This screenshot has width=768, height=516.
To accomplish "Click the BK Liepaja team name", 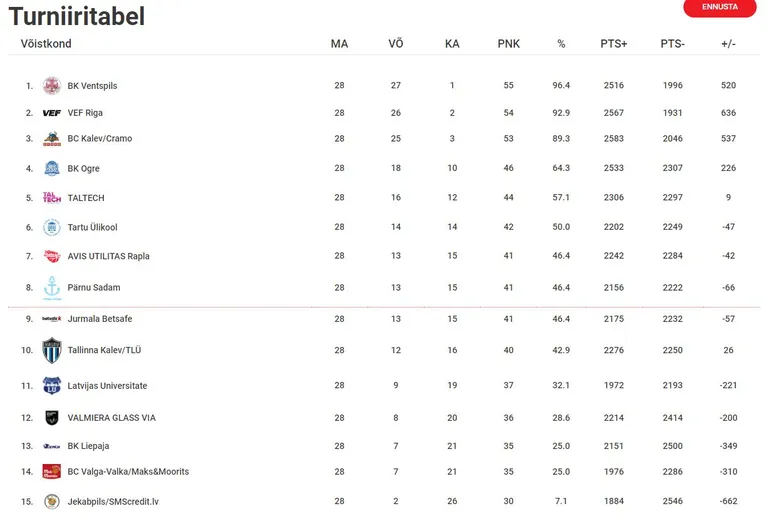I will pos(88,446).
